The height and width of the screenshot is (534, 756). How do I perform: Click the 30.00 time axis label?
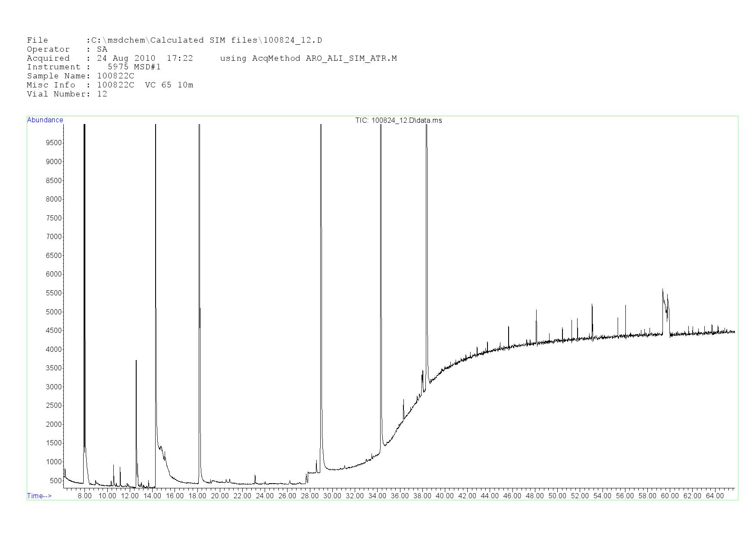point(332,496)
